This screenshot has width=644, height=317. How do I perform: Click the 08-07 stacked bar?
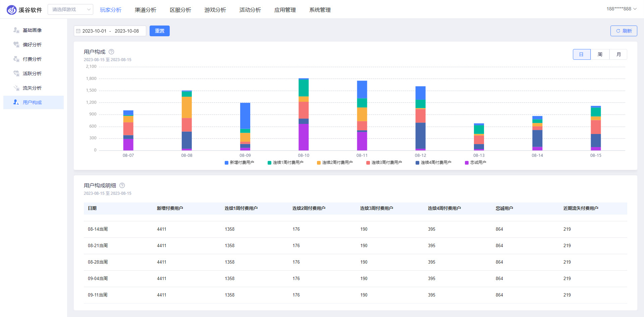pos(128,130)
